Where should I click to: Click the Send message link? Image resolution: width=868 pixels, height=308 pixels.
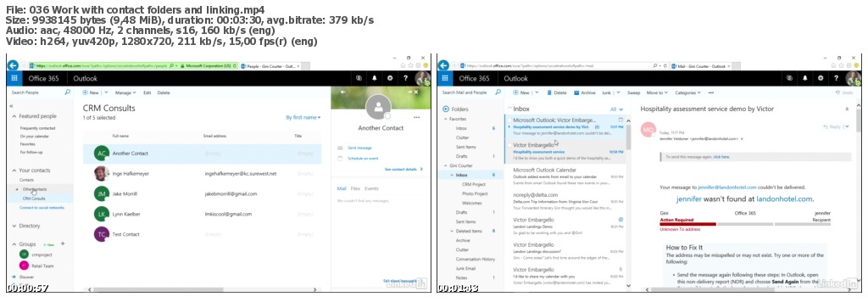(x=359, y=148)
